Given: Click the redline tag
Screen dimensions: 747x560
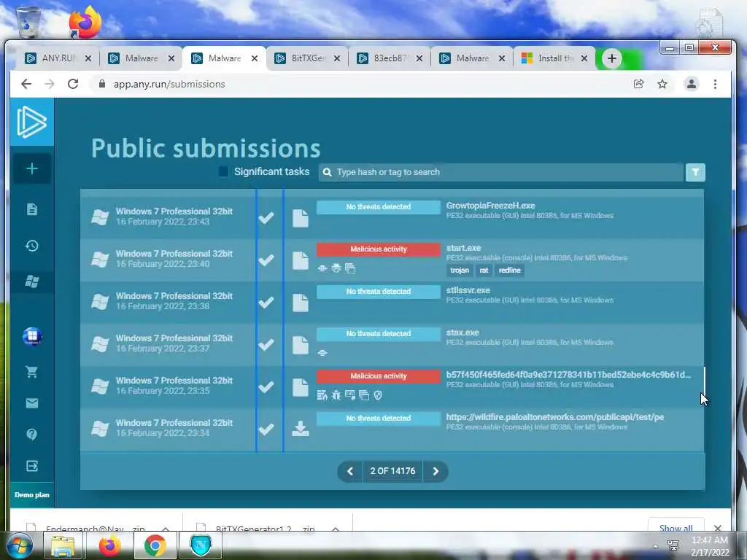Looking at the screenshot, I should pos(509,270).
